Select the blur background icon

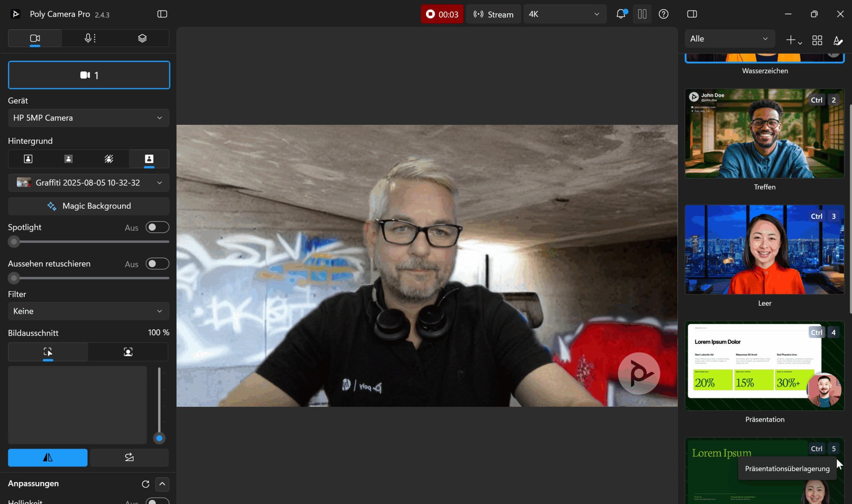pos(69,159)
